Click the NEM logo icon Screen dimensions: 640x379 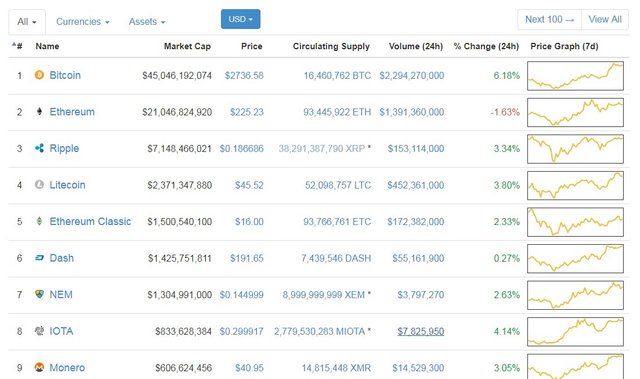pyautogui.click(x=39, y=294)
